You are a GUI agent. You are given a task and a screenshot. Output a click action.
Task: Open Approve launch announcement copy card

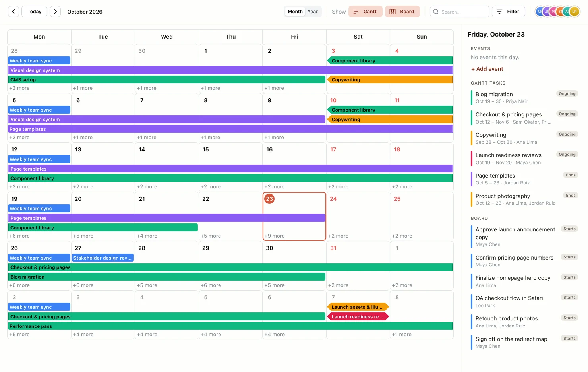tap(524, 236)
